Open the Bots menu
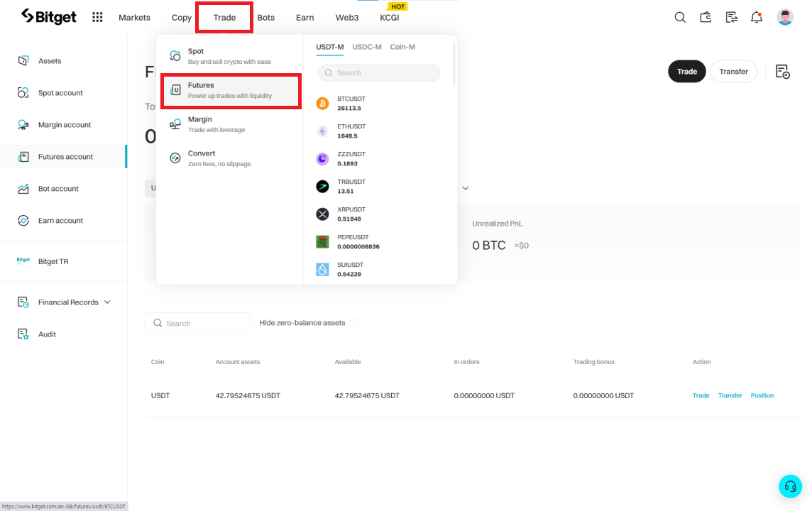 click(x=265, y=18)
